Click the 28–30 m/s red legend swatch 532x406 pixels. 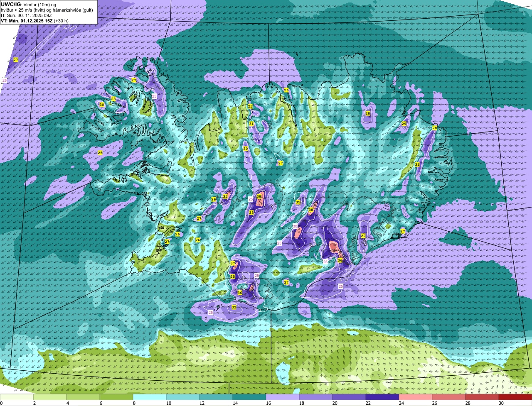482,397
